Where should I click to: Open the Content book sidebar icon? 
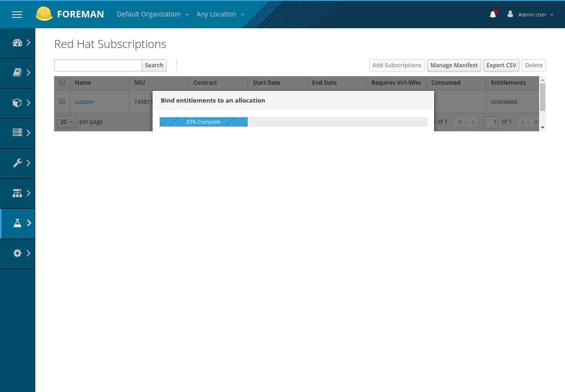point(17,72)
